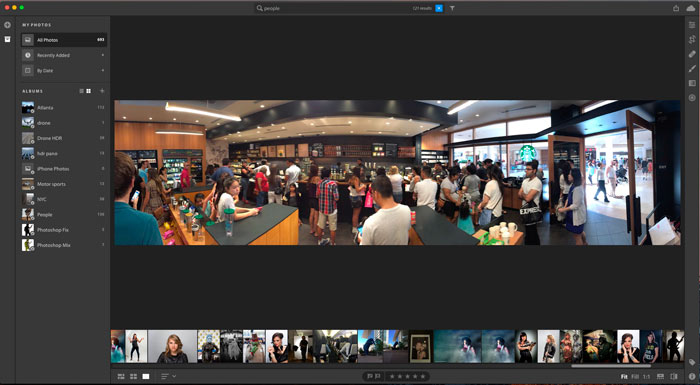Set zoom to 1:1
This screenshot has height=385, width=700.
coord(646,377)
